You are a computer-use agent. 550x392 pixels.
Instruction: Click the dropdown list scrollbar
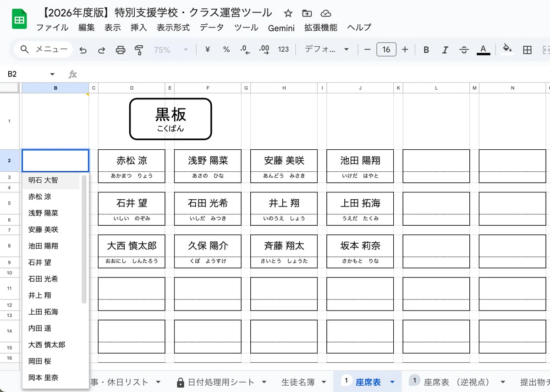click(84, 239)
